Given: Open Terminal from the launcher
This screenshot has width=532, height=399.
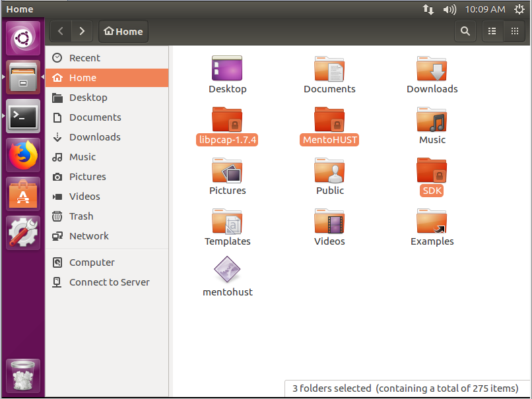Looking at the screenshot, I should (x=23, y=117).
